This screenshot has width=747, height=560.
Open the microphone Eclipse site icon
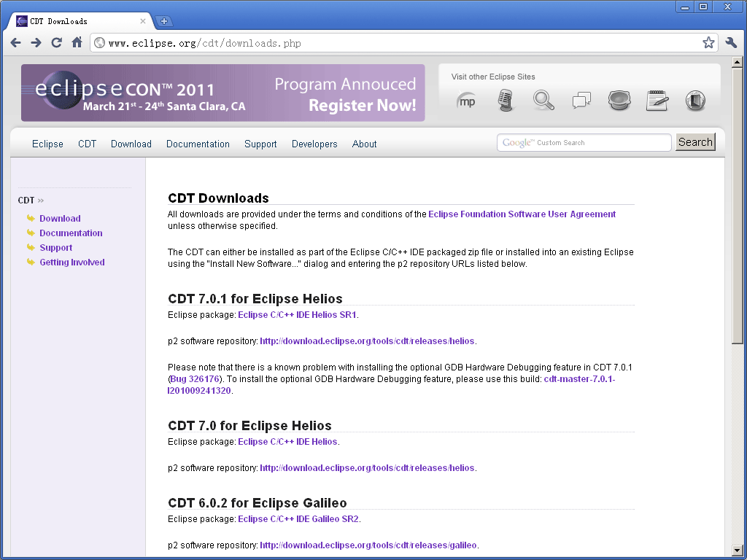[506, 101]
